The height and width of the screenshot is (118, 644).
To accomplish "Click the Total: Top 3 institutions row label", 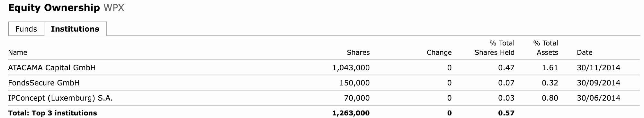I will tap(52, 113).
